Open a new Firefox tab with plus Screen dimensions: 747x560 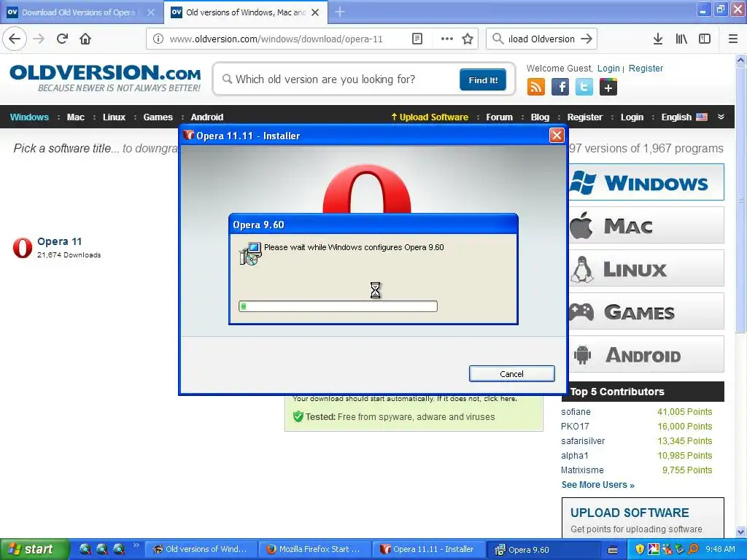tap(340, 12)
